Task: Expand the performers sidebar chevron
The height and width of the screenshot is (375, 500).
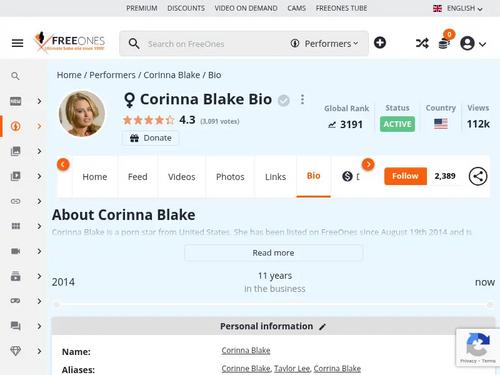Action: coord(39,126)
